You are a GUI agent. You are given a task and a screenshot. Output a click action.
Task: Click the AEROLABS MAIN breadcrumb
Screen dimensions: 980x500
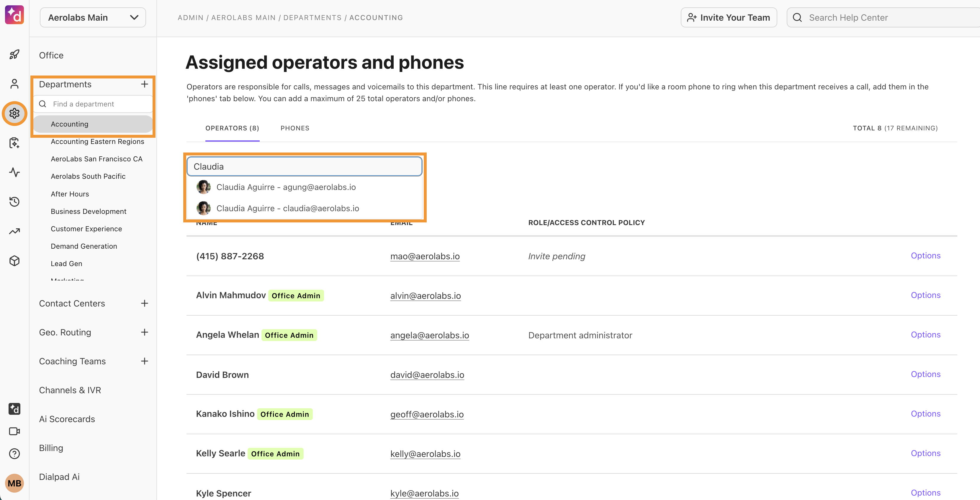tap(243, 17)
